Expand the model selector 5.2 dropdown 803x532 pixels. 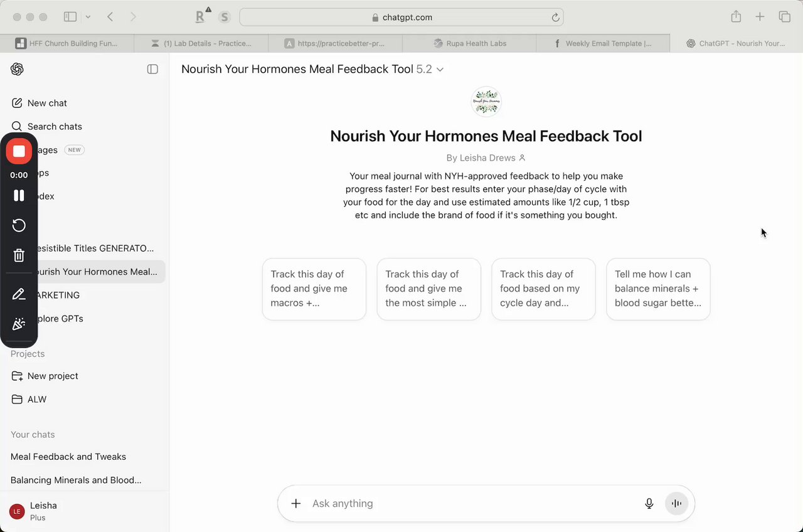(x=430, y=69)
